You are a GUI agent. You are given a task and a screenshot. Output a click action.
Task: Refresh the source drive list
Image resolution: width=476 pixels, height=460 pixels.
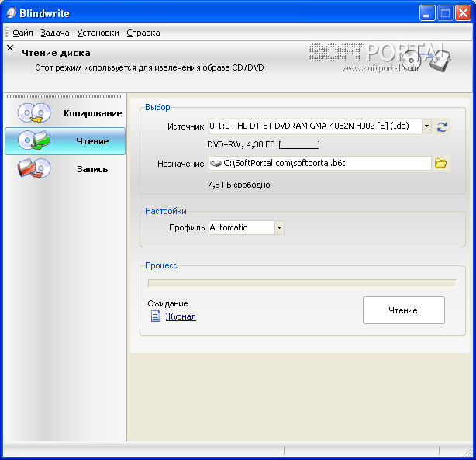(x=442, y=126)
